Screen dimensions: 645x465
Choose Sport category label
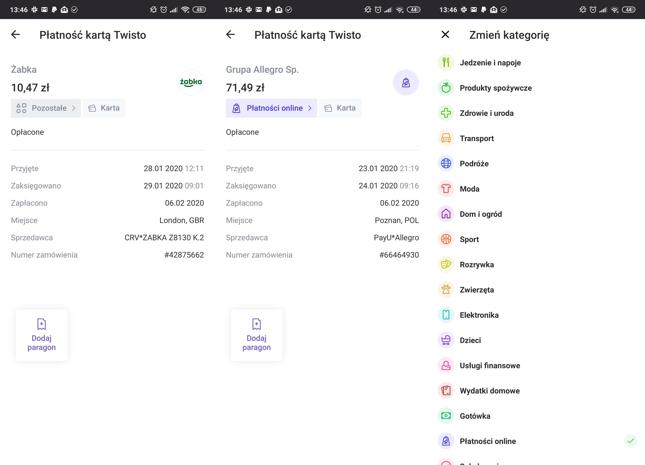469,239
